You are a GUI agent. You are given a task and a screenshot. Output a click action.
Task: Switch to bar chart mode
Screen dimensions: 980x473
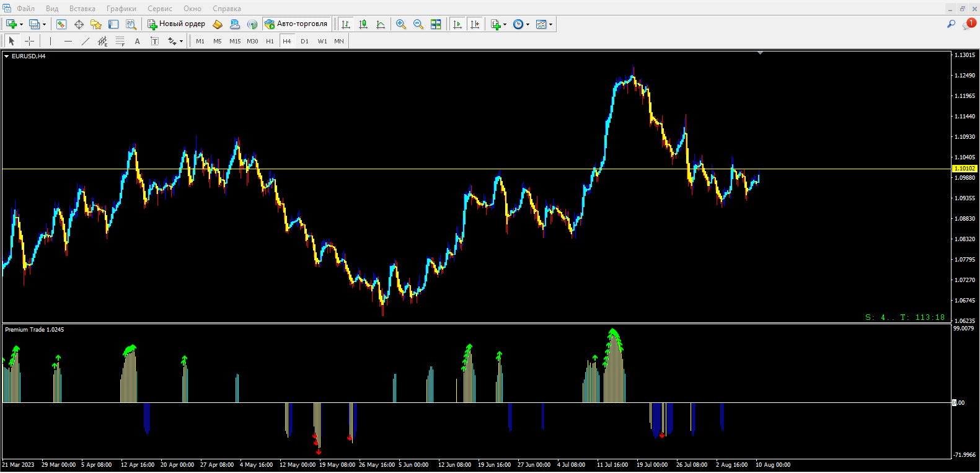tap(346, 24)
